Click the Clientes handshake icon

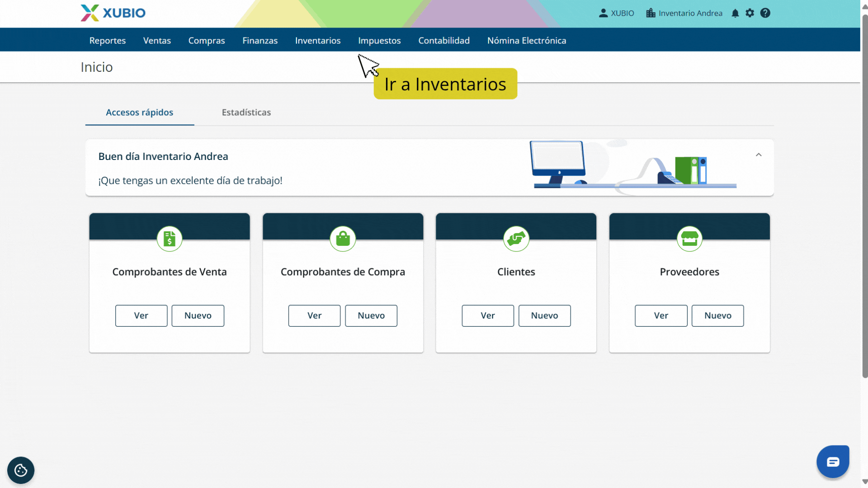point(516,239)
